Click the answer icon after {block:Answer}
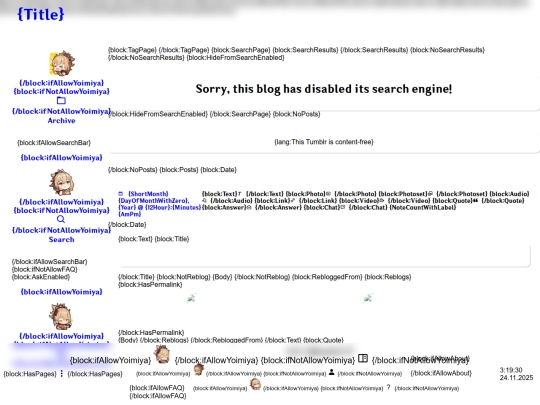This screenshot has height=405, width=540. tap(249, 207)
